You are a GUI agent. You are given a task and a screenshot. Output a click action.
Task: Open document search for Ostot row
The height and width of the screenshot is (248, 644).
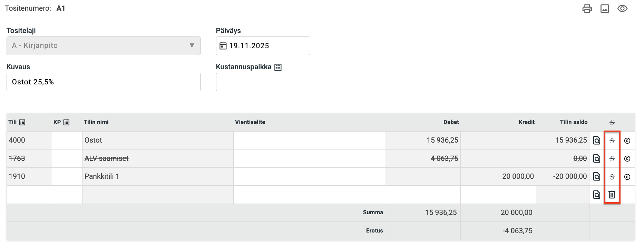coord(596,141)
